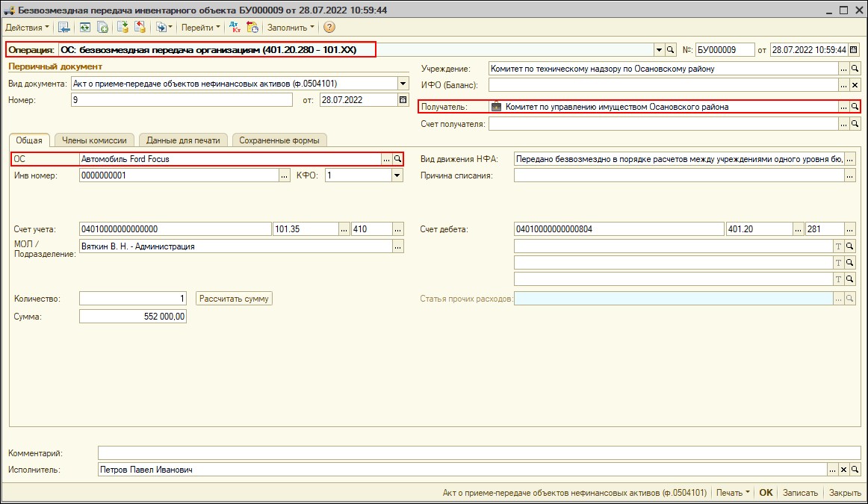Viewport: 868px width, 504px height.
Task: Click Акт о приеме-передаче объектов print button
Action: click(574, 492)
